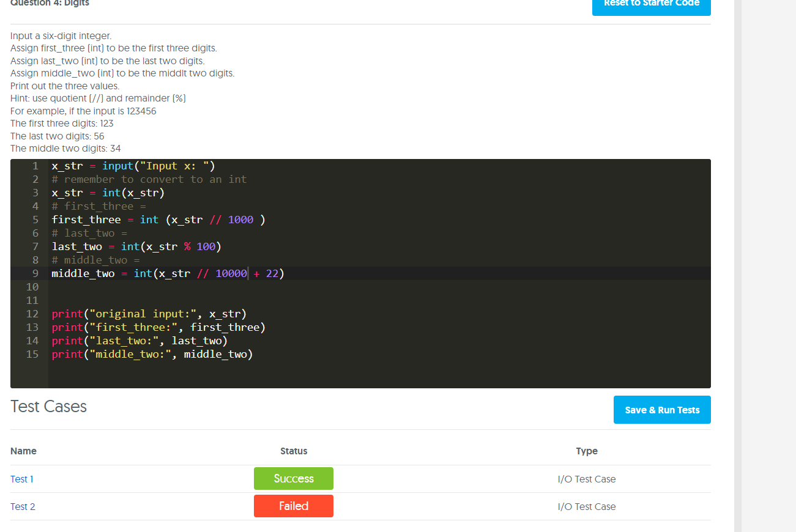Open the Test 1 link
796x532 pixels.
(x=22, y=479)
